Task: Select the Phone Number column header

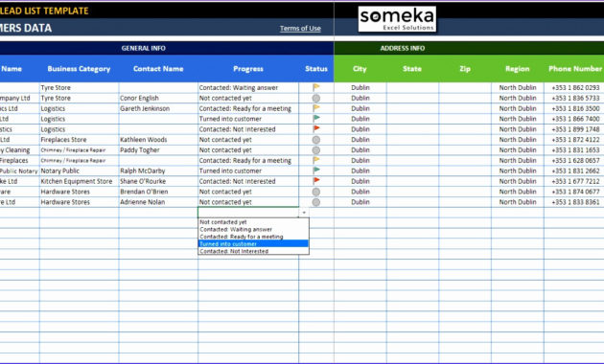Action: tap(574, 69)
